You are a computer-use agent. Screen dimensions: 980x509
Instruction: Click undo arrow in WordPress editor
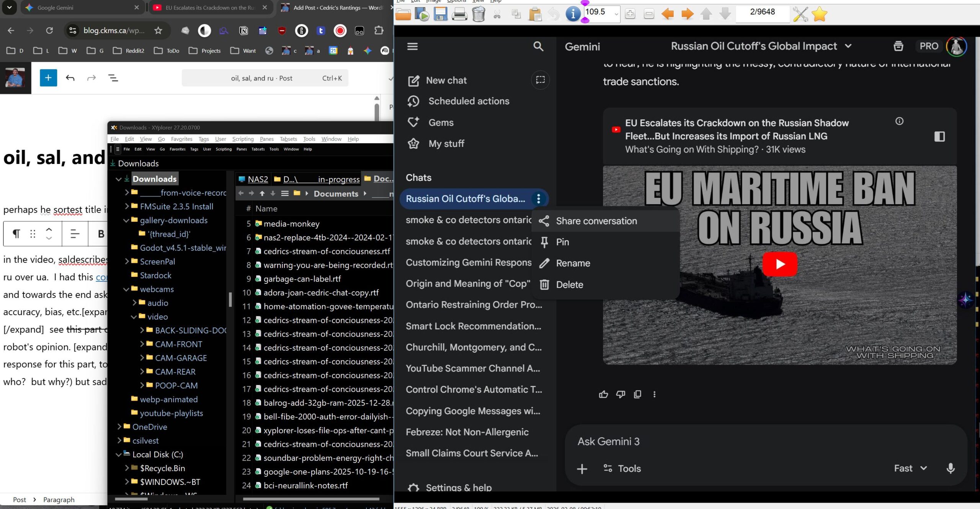tap(70, 78)
